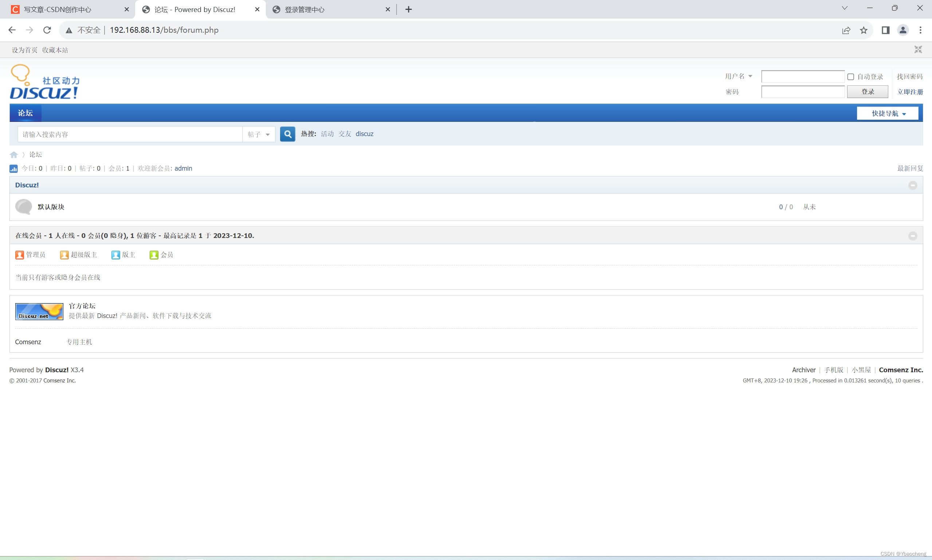Bookmark this page with the star icon
The height and width of the screenshot is (560, 932).
click(863, 30)
